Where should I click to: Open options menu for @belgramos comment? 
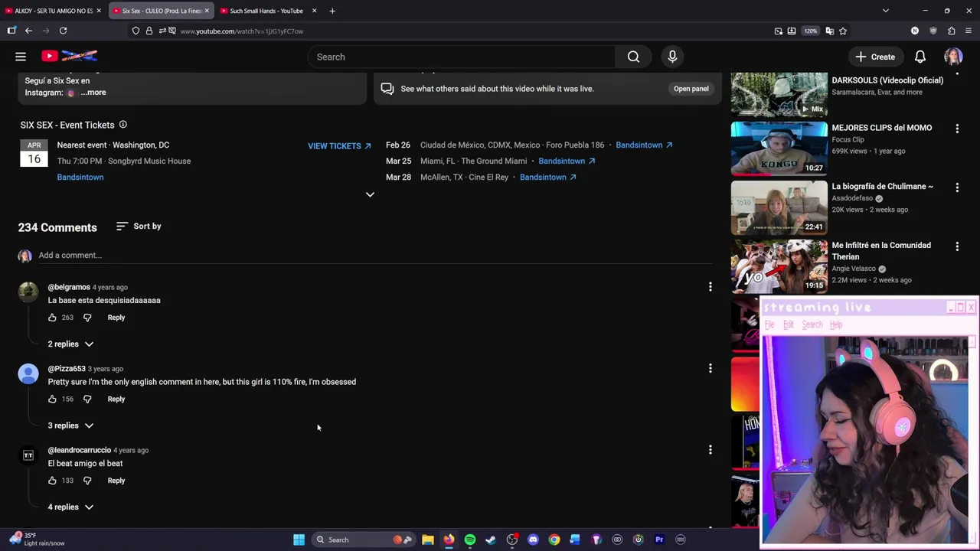(710, 287)
